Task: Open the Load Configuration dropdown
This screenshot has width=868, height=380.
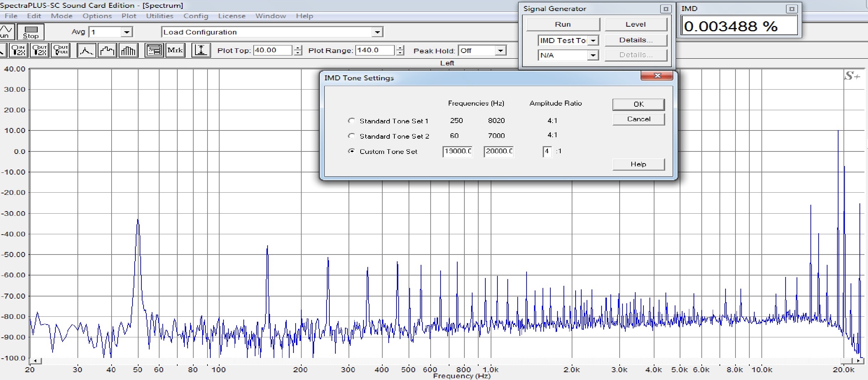Action: coord(377,32)
